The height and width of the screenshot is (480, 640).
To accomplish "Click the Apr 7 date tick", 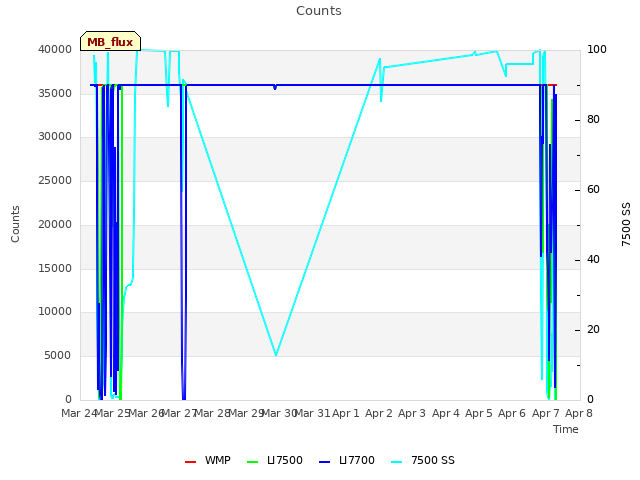I will (x=546, y=413).
